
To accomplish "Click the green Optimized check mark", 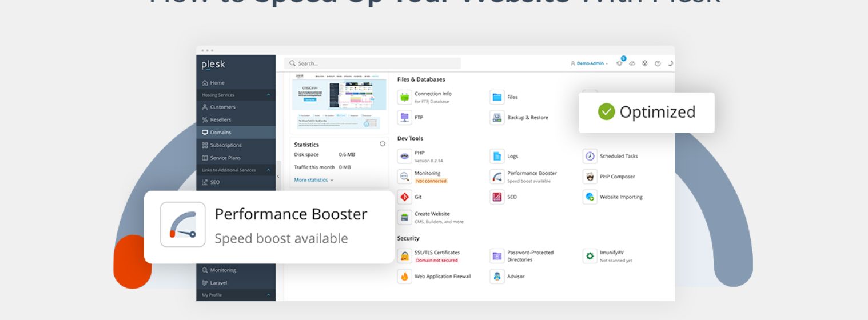I will click(x=606, y=112).
